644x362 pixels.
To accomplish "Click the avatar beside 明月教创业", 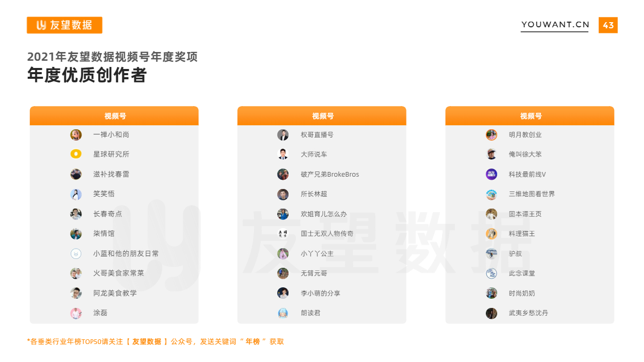I will click(492, 135).
